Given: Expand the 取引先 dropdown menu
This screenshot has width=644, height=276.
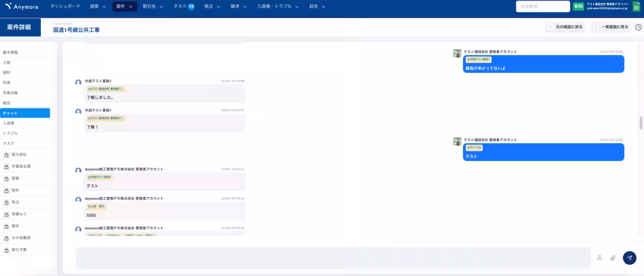Looking at the screenshot, I should (x=153, y=6).
